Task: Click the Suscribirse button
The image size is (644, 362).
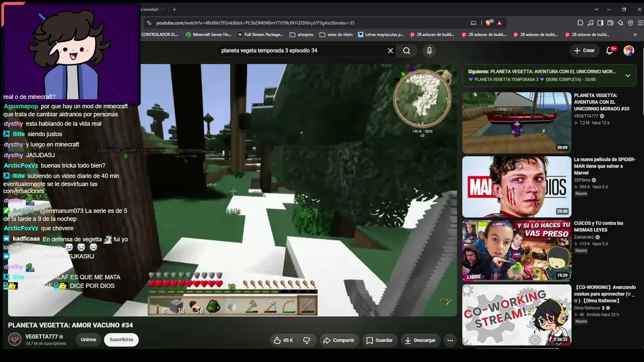Action: pos(121,340)
